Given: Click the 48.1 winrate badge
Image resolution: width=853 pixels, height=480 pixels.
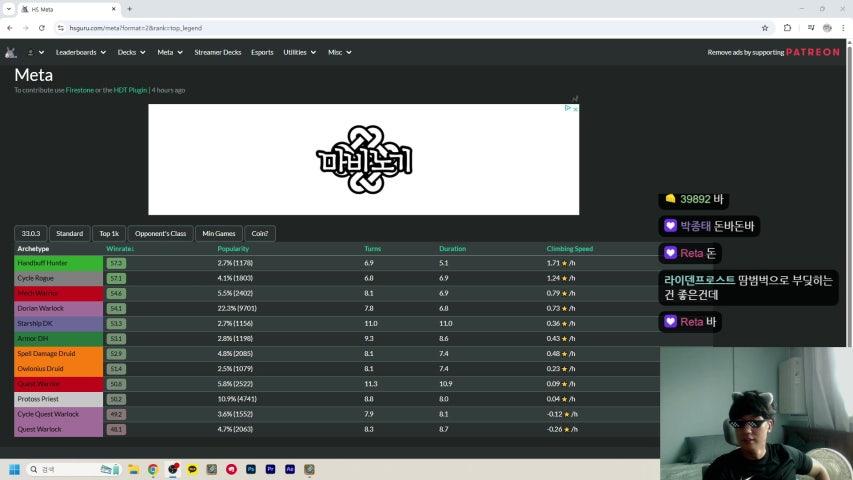Looking at the screenshot, I should click(116, 429).
